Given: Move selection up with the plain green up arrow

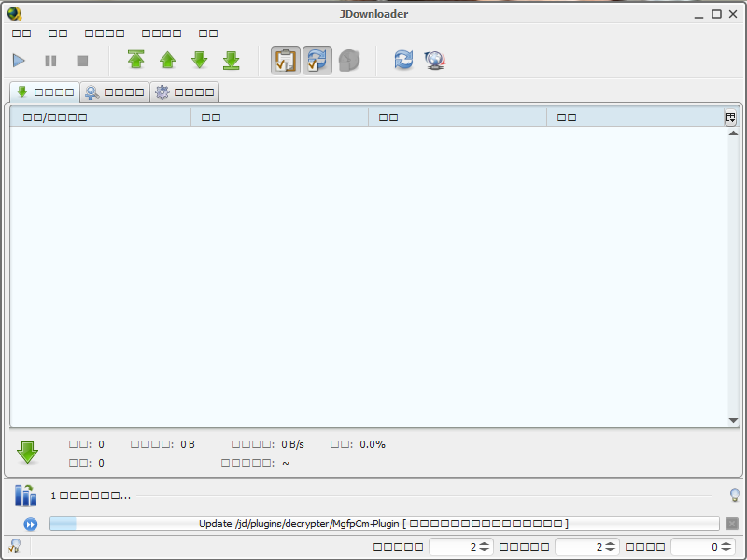Looking at the screenshot, I should click(168, 60).
